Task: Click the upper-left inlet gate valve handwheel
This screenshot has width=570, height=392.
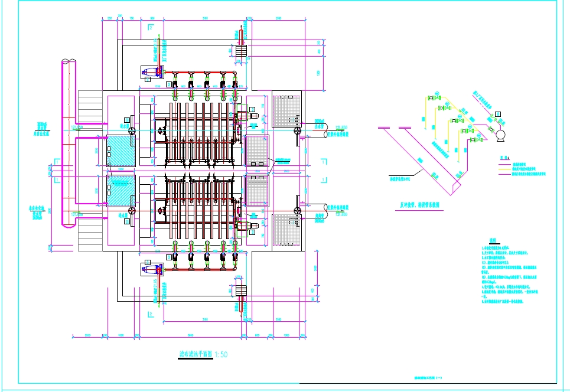Action: (132, 131)
